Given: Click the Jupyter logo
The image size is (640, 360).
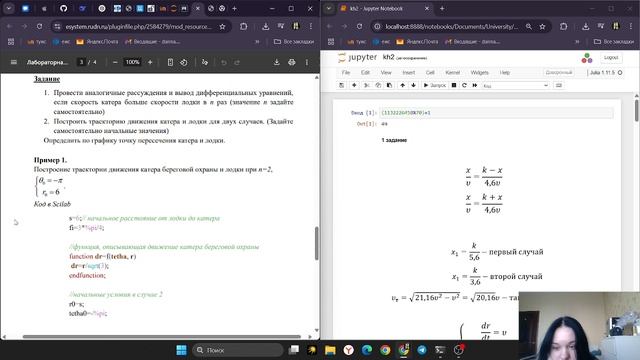Looking at the screenshot, I should [357, 57].
